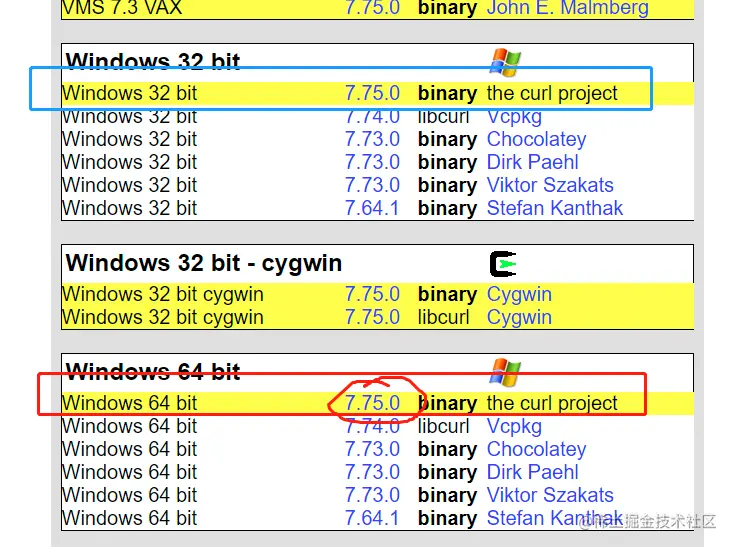Viewport: 733px width, 547px height.
Task: Open 7.73.0 in the Windows 32 bit Chocolatey row
Action: pyautogui.click(x=373, y=139)
